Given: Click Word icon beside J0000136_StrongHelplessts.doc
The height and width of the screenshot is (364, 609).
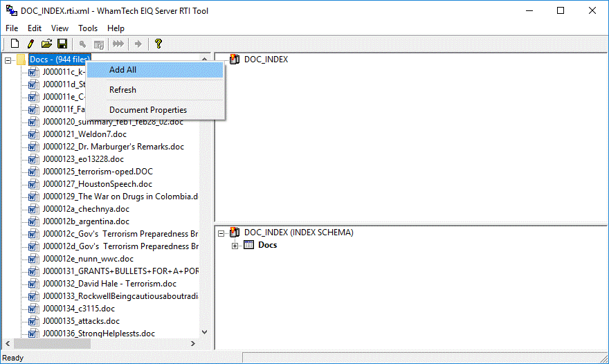Looking at the screenshot, I should [34, 334].
